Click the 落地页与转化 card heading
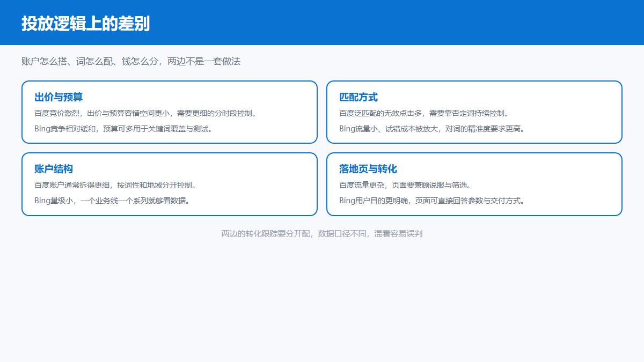The height and width of the screenshot is (362, 644). coord(368,169)
